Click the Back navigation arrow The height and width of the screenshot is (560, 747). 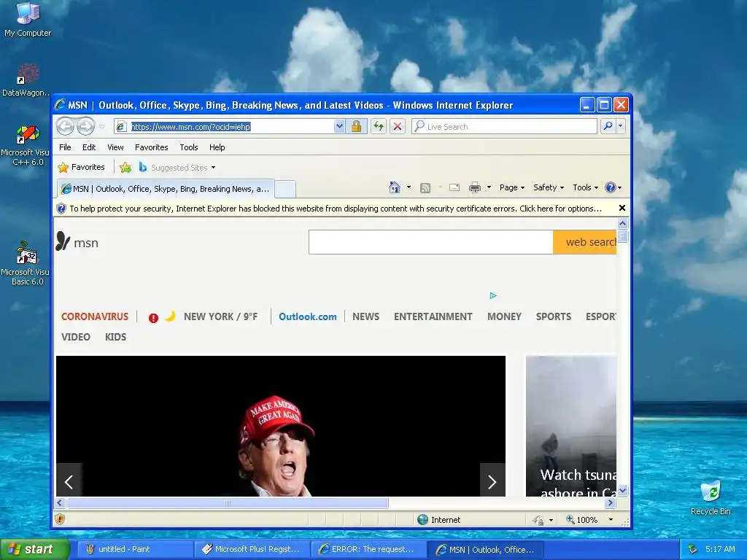(x=65, y=126)
